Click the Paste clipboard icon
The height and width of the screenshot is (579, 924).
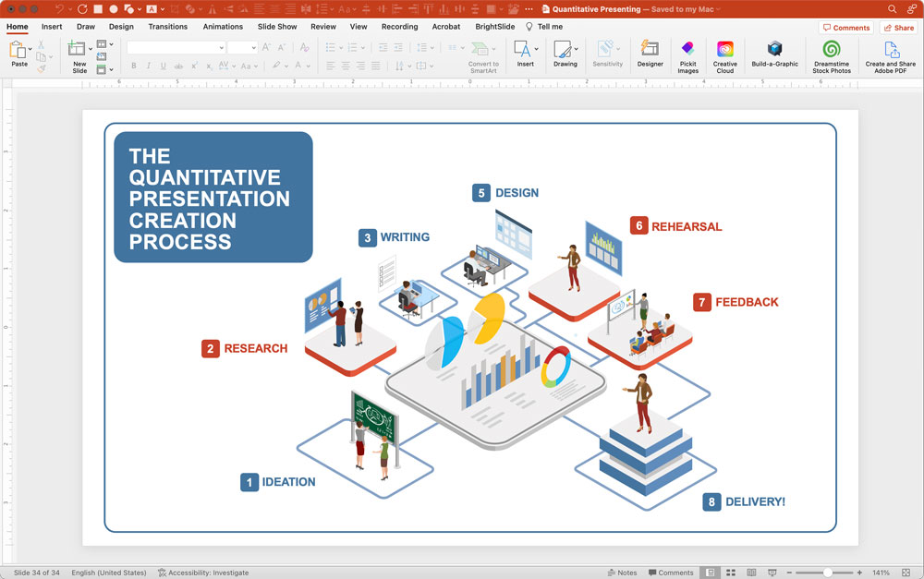coord(18,50)
